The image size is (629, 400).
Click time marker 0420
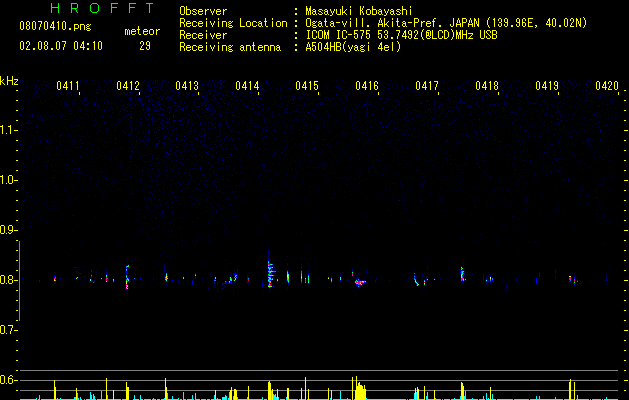tap(607, 86)
